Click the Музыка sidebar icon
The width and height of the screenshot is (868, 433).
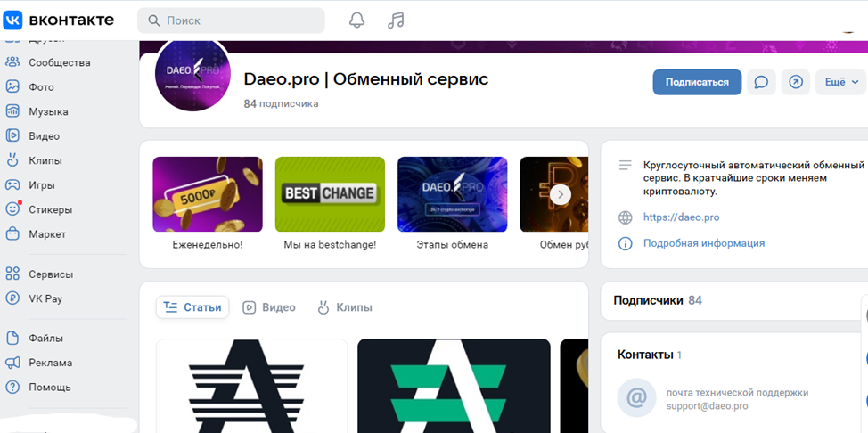(x=12, y=111)
